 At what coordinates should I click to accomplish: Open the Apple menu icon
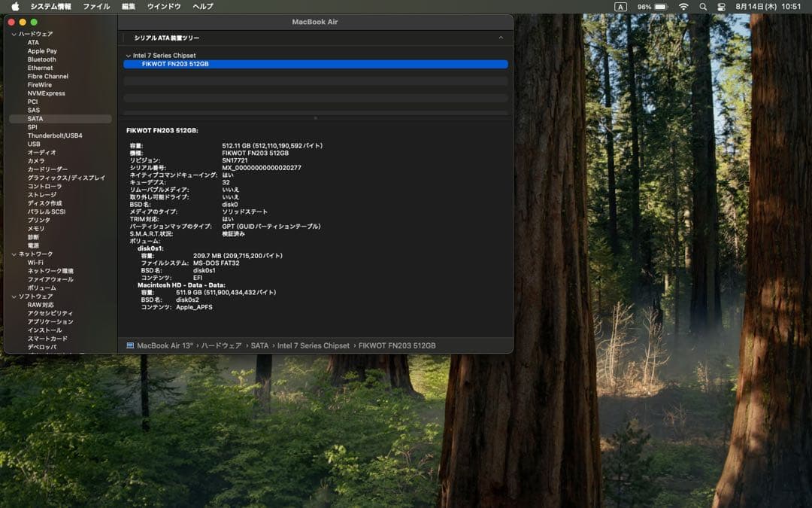[15, 6]
